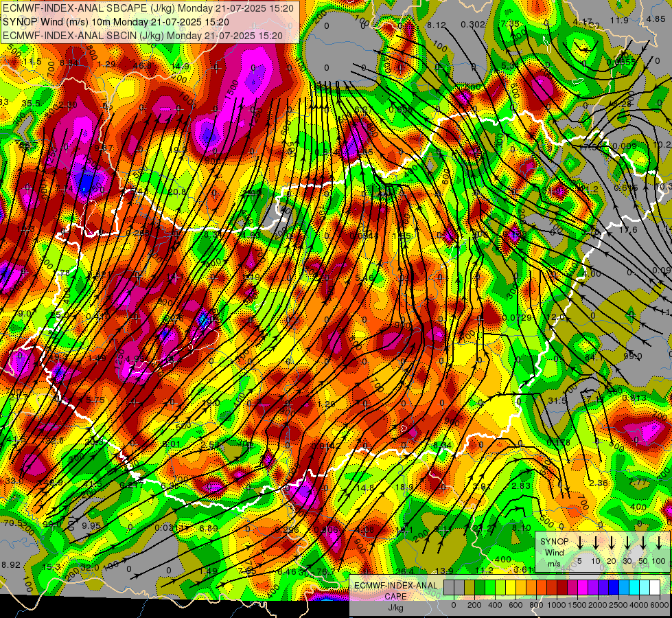The image size is (672, 618).
Task: Click the 0.0729 value on the map
Action: [518, 317]
